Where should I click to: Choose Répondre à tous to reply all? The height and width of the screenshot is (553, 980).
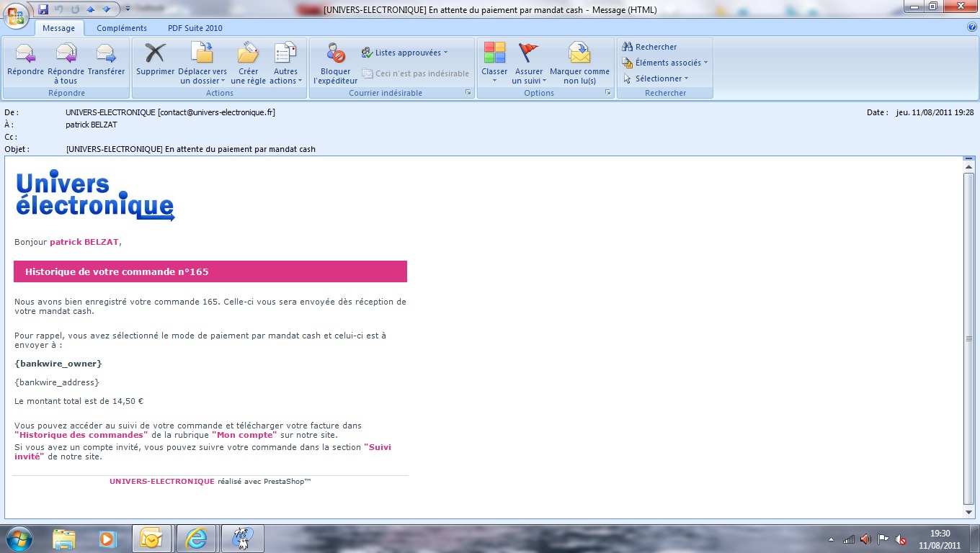tap(66, 63)
